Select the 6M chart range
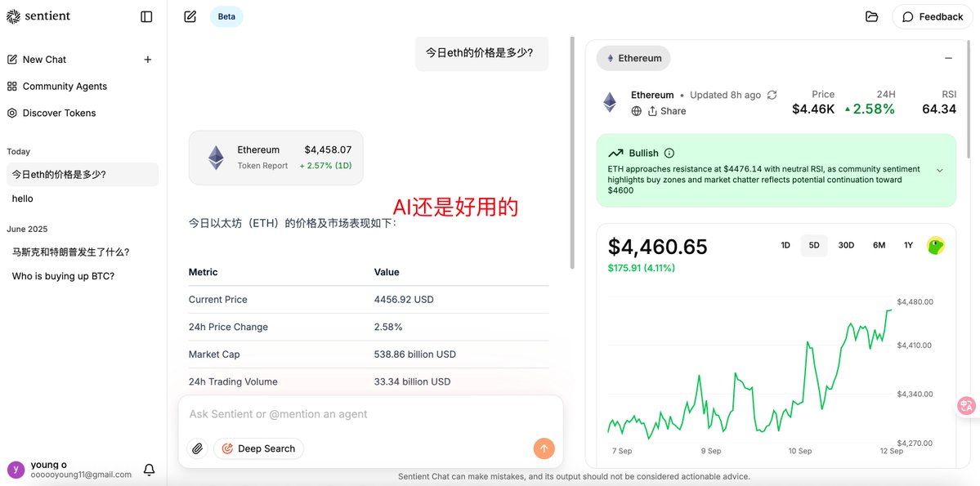980x486 pixels. (879, 246)
